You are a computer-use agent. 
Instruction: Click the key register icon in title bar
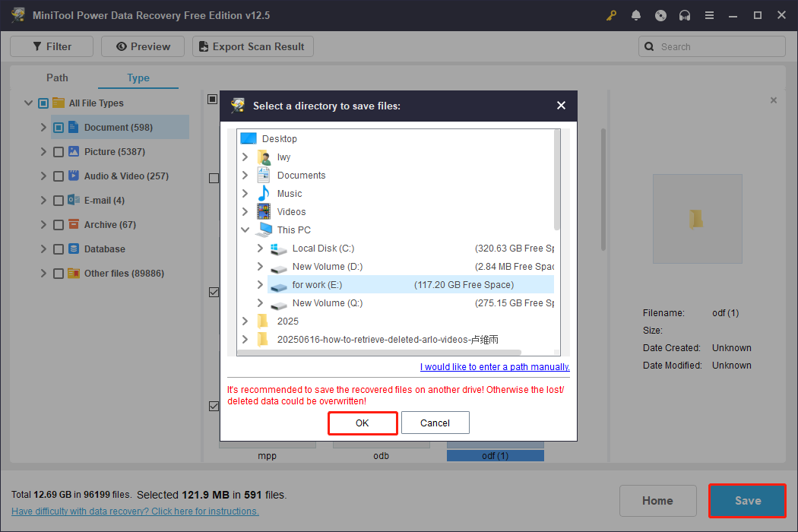tap(611, 15)
